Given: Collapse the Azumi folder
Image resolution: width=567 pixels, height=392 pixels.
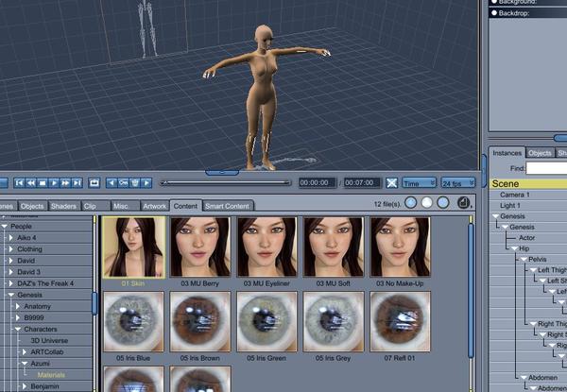Looking at the screenshot, I should coord(25,364).
